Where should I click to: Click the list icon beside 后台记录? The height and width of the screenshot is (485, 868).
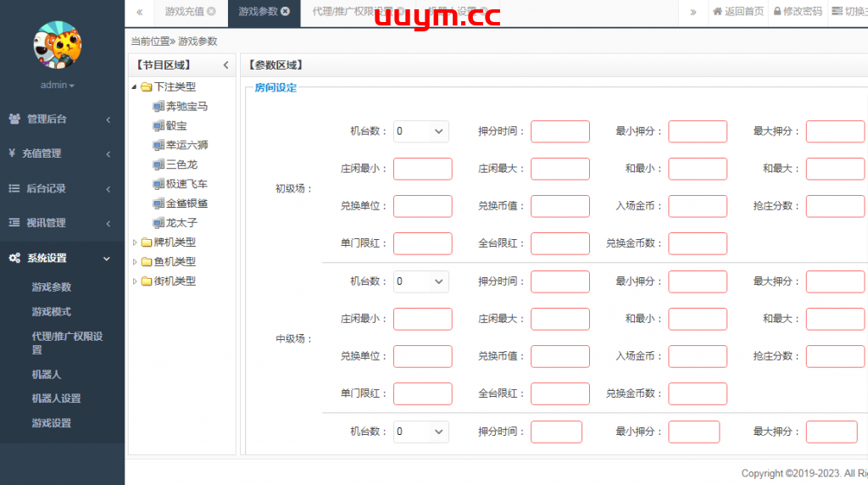click(14, 188)
